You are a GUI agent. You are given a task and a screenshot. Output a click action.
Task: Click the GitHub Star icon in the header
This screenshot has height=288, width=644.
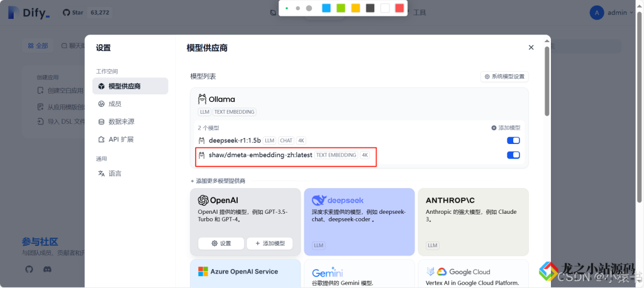(66, 13)
